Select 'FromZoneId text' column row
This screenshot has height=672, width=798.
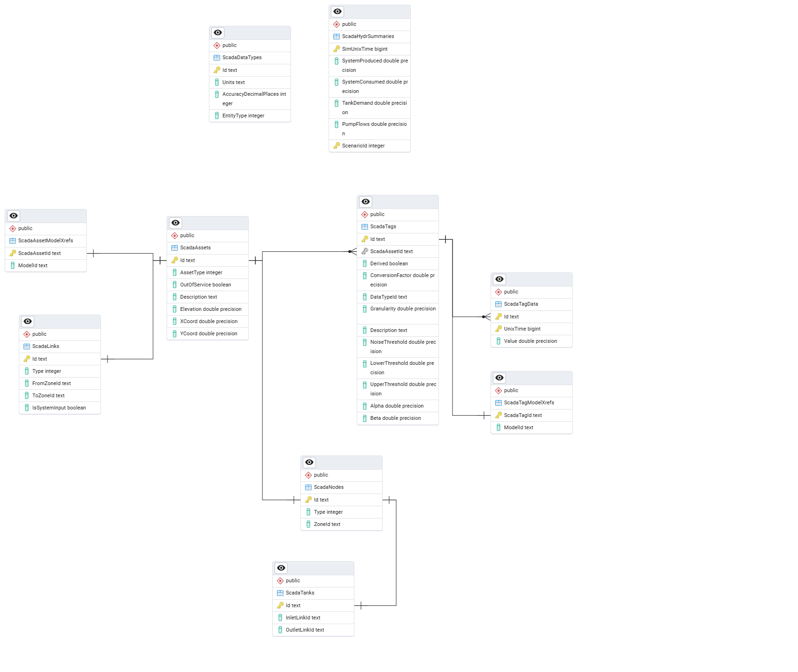[60, 383]
